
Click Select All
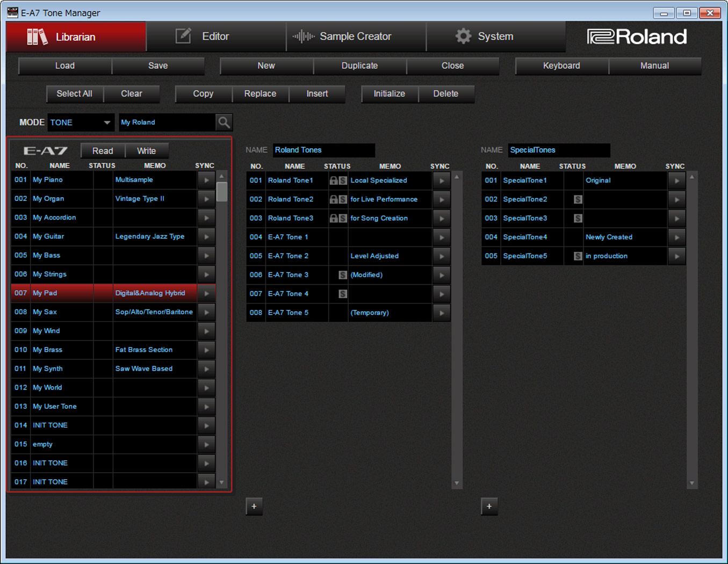pyautogui.click(x=75, y=93)
